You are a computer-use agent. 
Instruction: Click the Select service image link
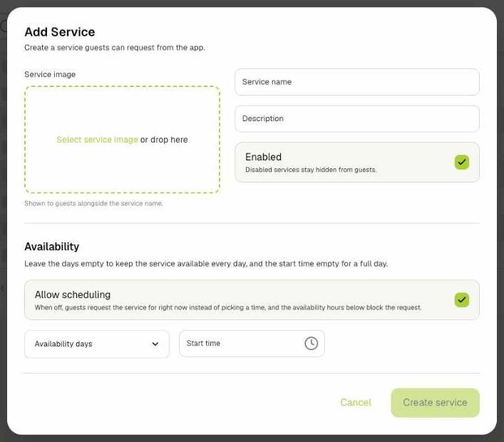pyautogui.click(x=97, y=140)
